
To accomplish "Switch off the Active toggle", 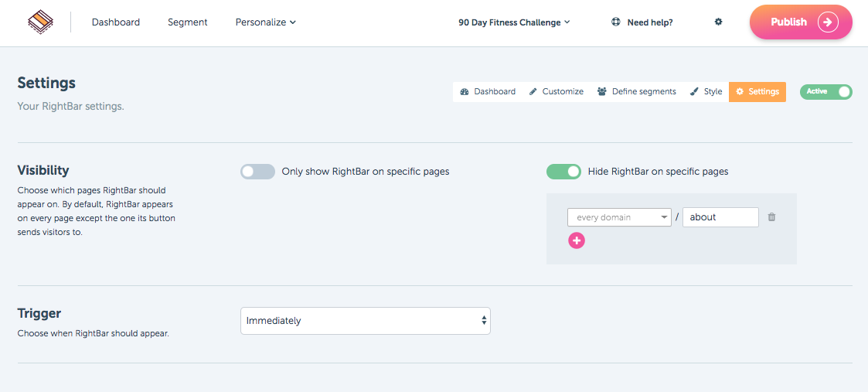I will [x=826, y=92].
